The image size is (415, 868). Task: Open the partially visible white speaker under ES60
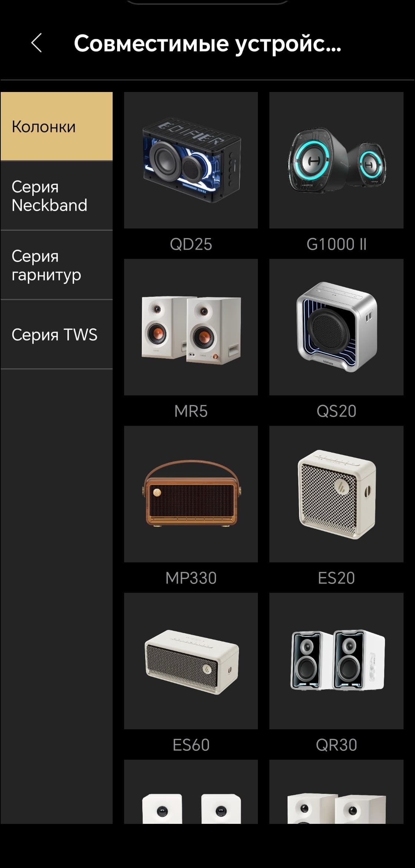[191, 792]
